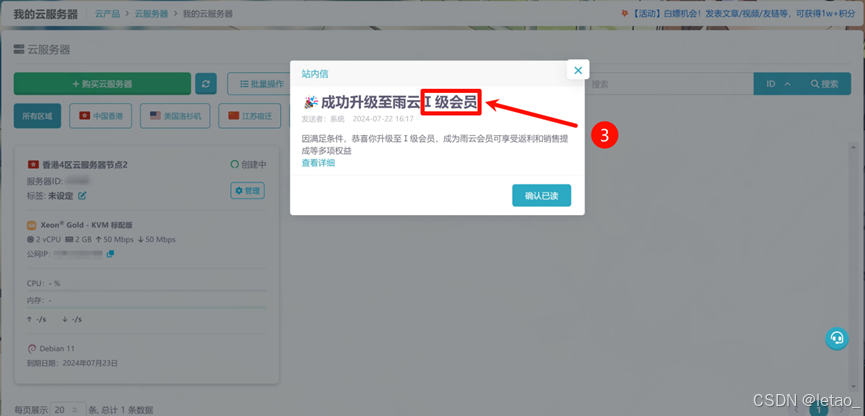Image resolution: width=865 pixels, height=416 pixels.
Task: Click the 2 GB memory spec text
Action: click(x=83, y=239)
